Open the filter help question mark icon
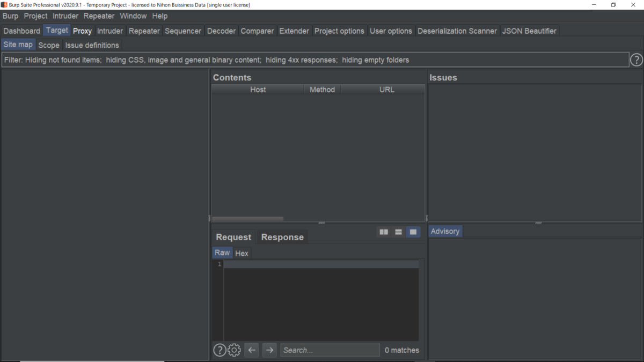Viewport: 644px width, 362px height. coord(636,60)
